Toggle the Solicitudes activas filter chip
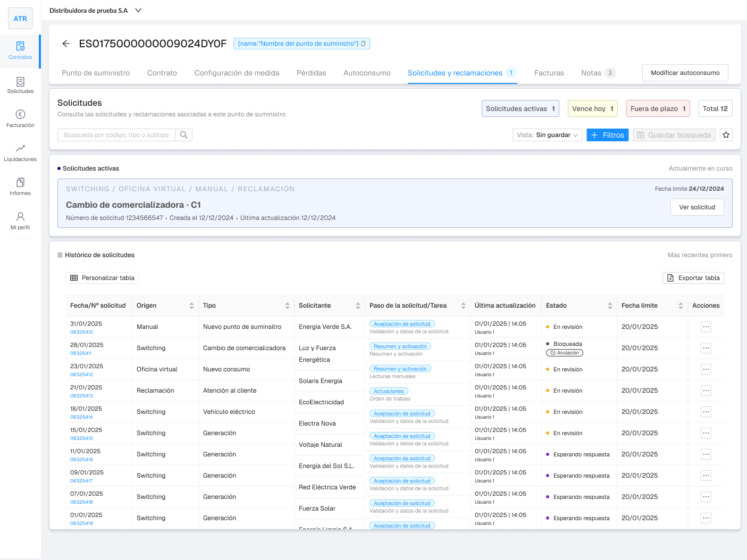Image resolution: width=747 pixels, height=560 pixels. click(520, 108)
